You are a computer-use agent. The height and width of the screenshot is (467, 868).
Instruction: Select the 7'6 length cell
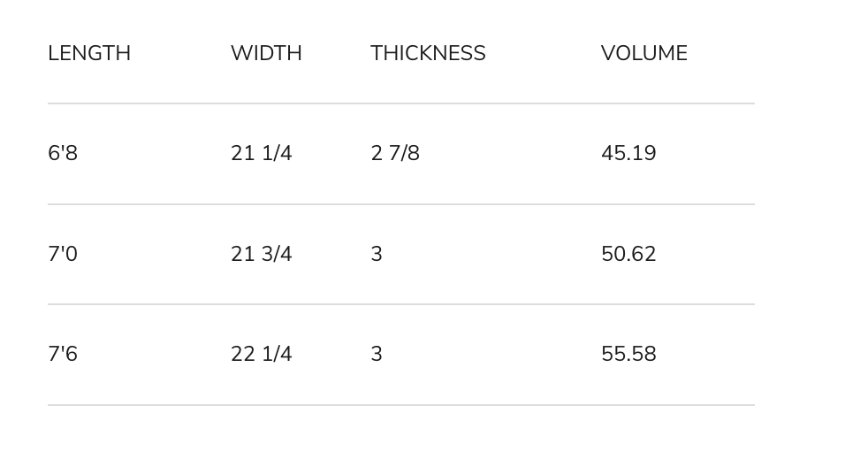pos(63,354)
